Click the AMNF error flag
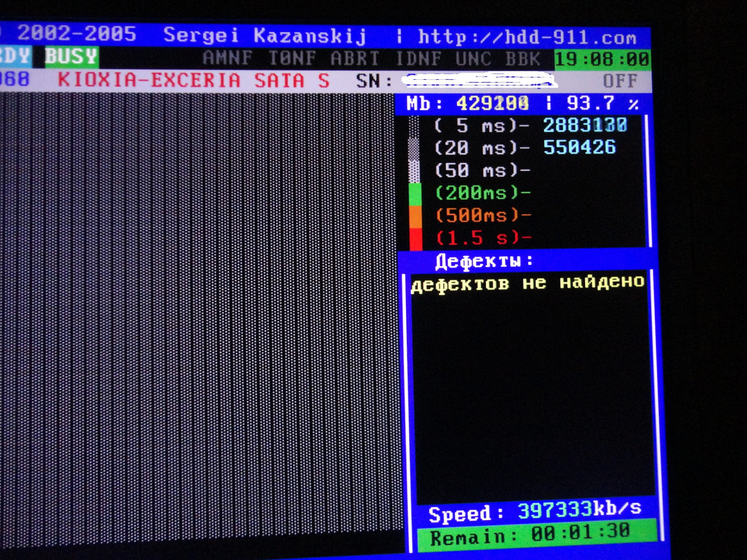The image size is (747, 560). coord(228,58)
